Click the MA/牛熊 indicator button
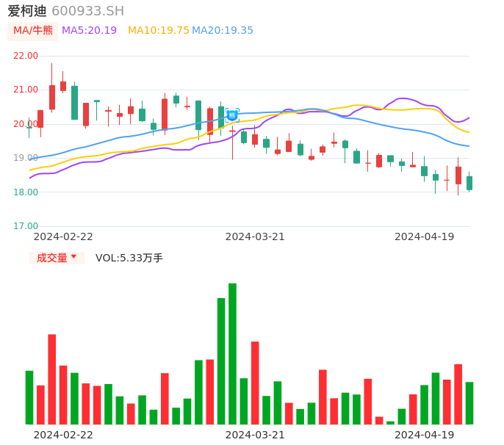This screenshot has height=445, width=504. point(33,31)
